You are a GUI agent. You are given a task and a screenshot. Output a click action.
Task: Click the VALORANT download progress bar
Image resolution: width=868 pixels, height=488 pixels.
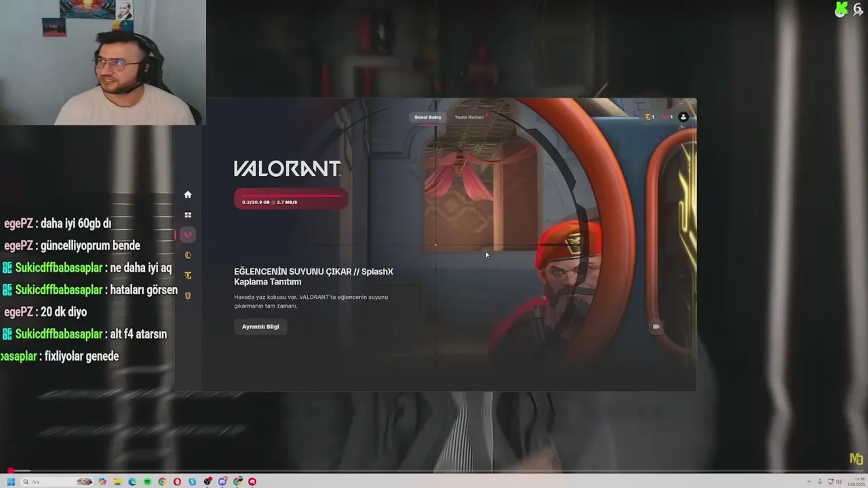point(291,199)
